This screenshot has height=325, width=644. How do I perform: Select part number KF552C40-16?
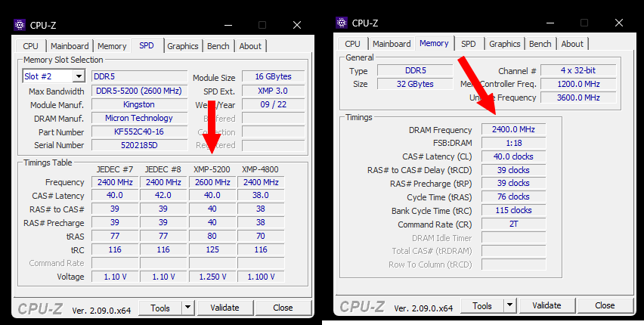(139, 132)
